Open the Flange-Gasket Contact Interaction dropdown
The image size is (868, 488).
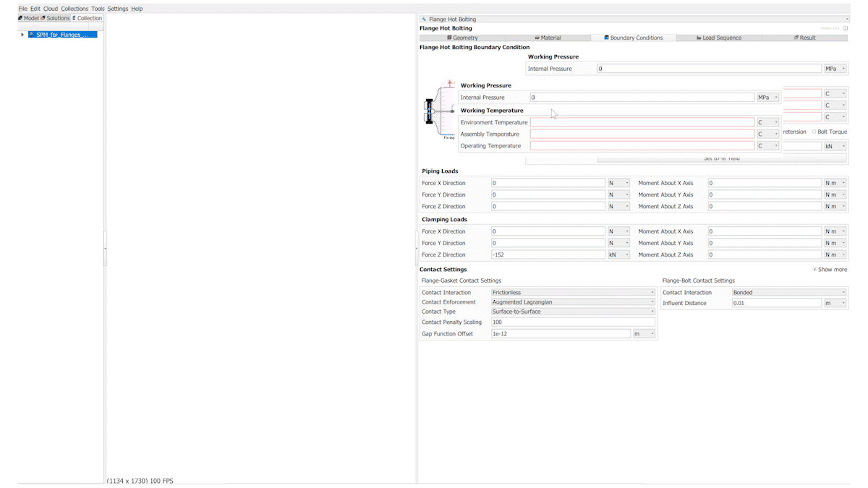pyautogui.click(x=573, y=293)
